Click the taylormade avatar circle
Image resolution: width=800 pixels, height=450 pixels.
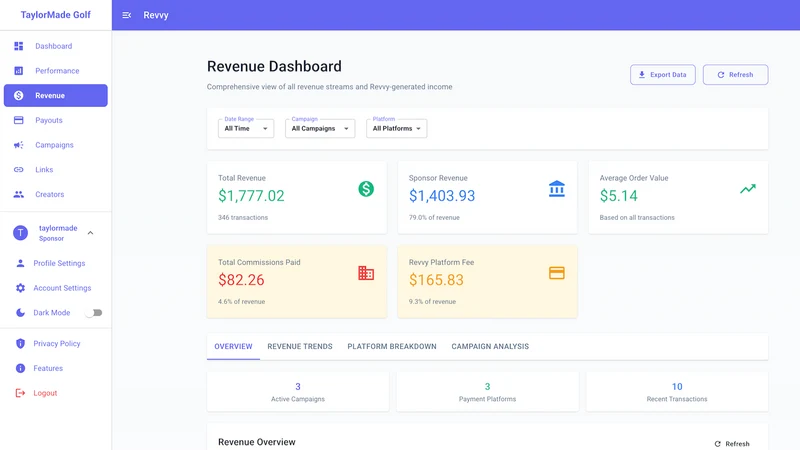[20, 233]
